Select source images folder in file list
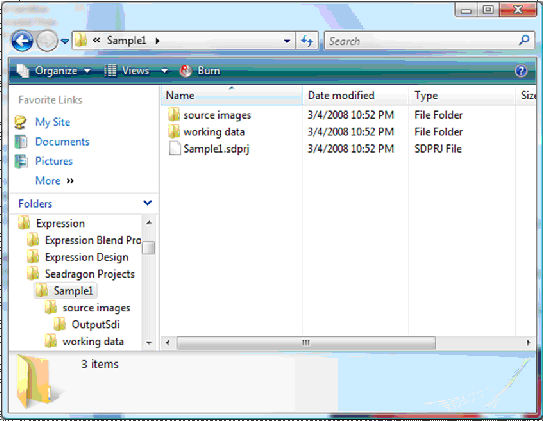The height and width of the screenshot is (421, 543). 210,115
